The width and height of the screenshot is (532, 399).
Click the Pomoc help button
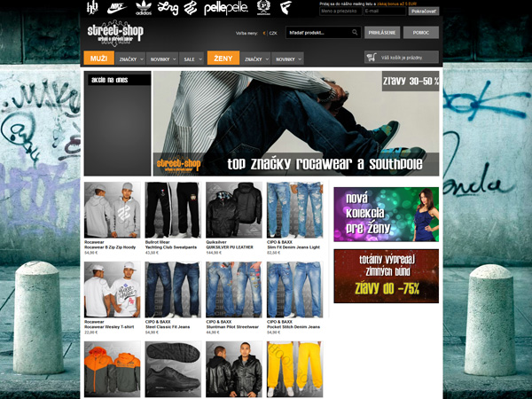[x=420, y=32]
